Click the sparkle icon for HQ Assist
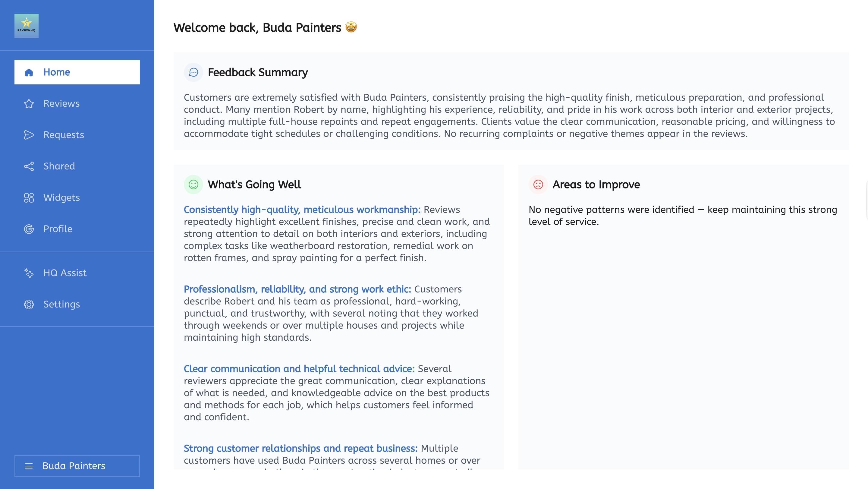Image resolution: width=868 pixels, height=489 pixels. pos(29,273)
